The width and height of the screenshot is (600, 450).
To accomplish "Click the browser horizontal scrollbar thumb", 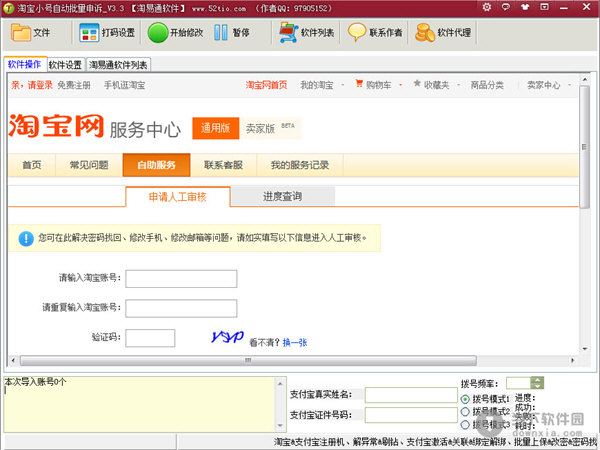I will 248,360.
